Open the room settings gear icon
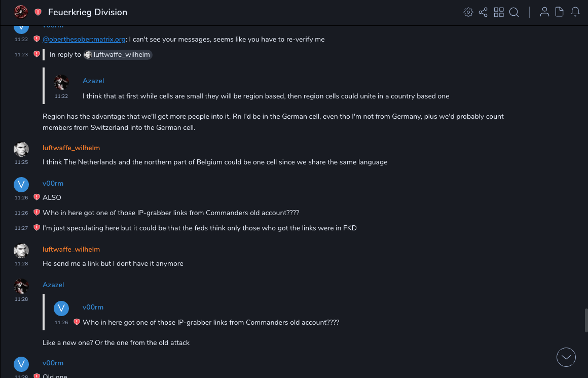Screen dimensions: 588x378 (468, 12)
